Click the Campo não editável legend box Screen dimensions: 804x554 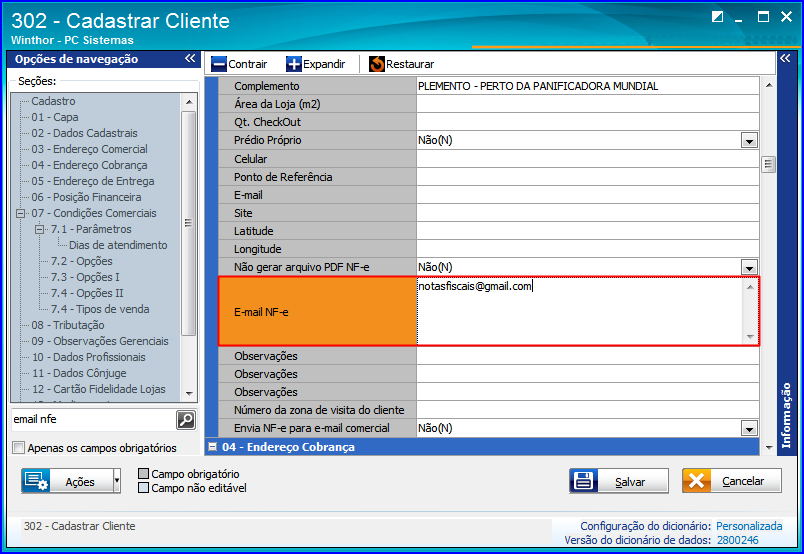click(x=144, y=487)
